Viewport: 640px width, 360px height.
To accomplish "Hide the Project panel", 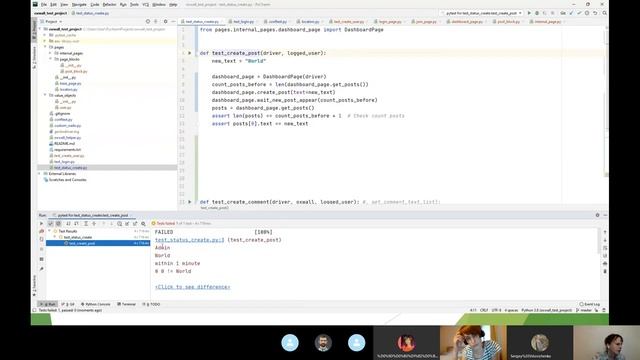I will (173, 21).
